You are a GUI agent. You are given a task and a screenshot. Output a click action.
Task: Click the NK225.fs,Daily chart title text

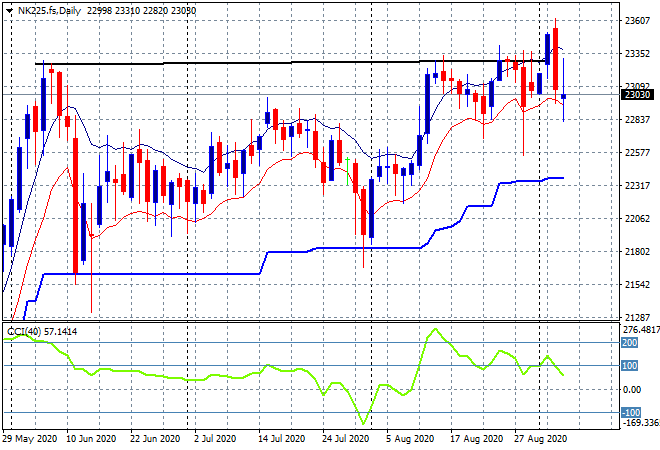point(49,11)
